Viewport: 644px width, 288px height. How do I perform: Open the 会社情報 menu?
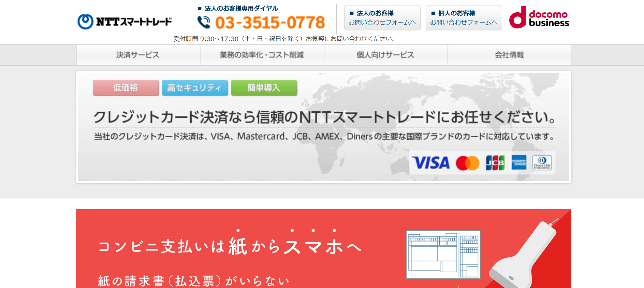coord(509,55)
